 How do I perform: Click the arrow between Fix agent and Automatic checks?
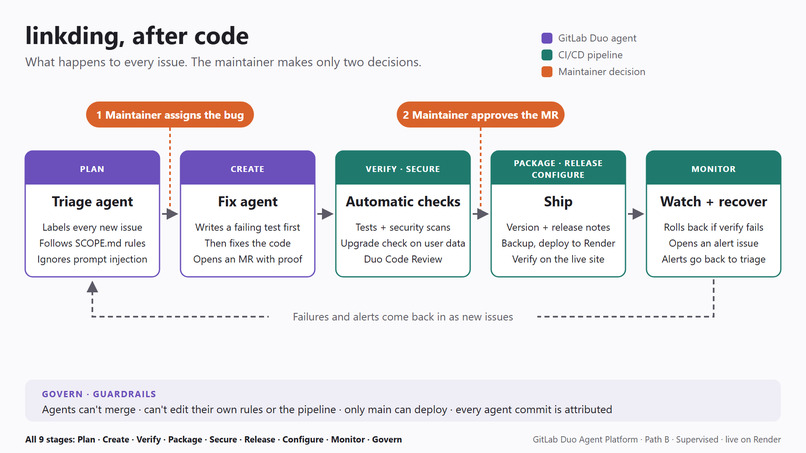[x=325, y=213]
